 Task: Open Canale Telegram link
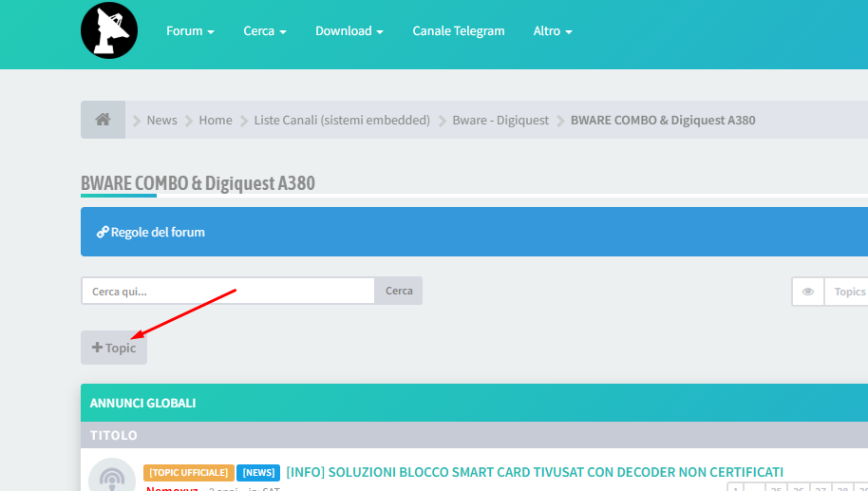[x=459, y=31]
